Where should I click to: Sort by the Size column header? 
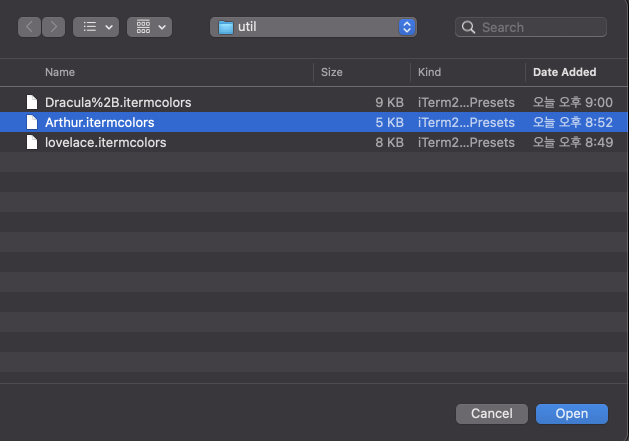tap(331, 72)
